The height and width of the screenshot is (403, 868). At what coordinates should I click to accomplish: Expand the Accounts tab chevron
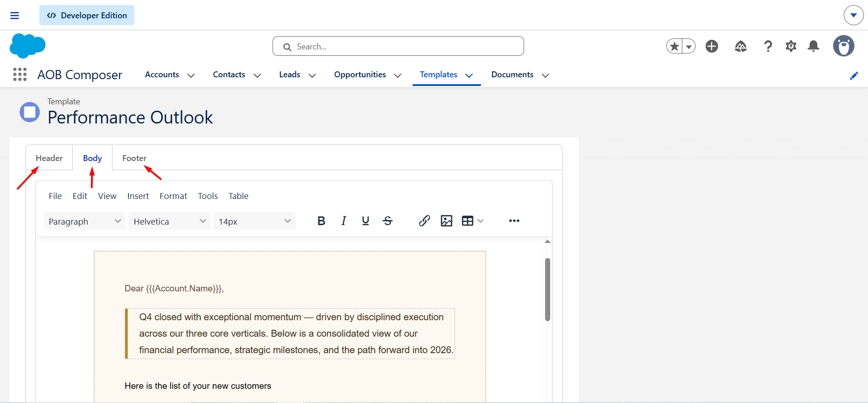point(191,75)
